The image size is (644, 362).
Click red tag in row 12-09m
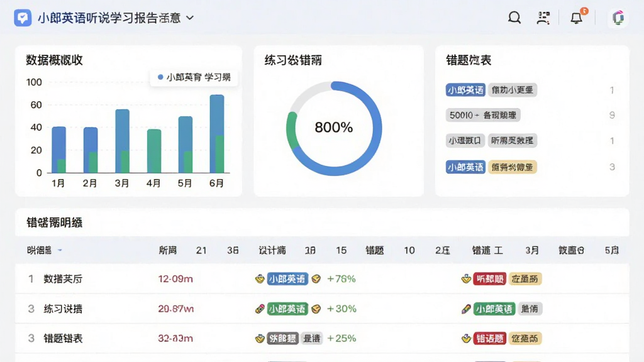pos(489,279)
